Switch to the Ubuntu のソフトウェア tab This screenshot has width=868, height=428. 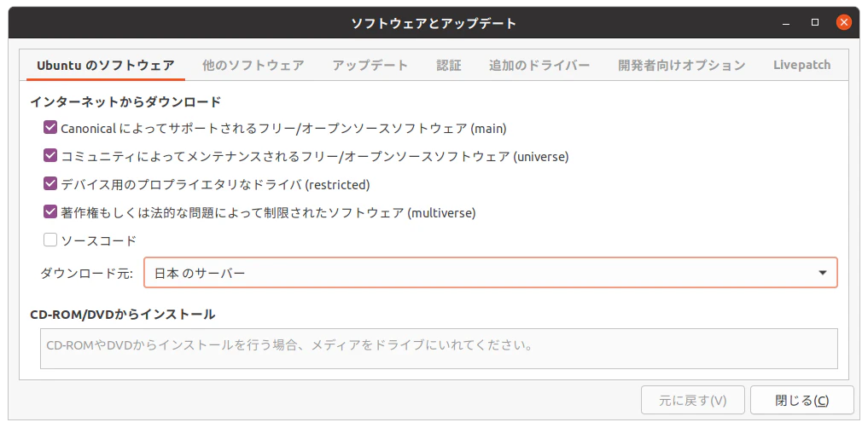coord(106,66)
